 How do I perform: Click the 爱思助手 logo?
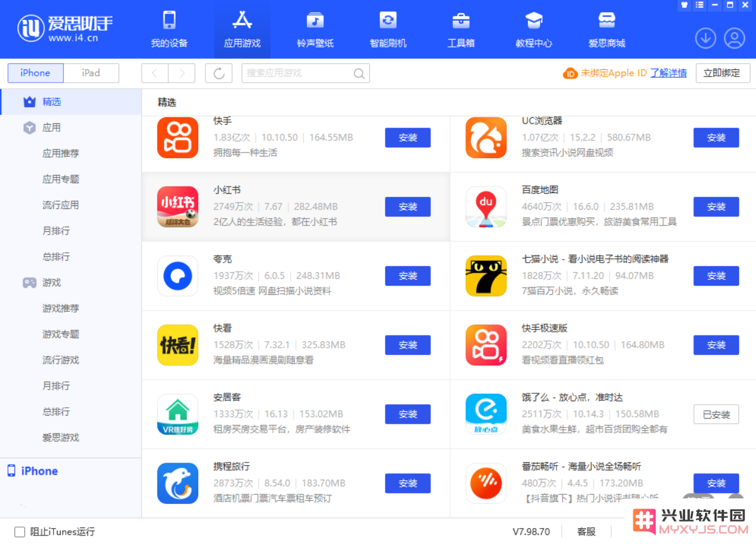tap(65, 28)
